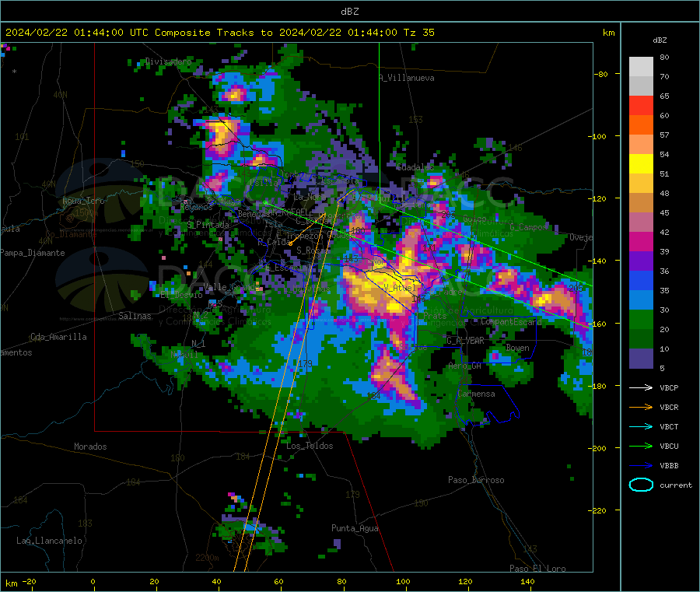Screen dimensions: 700x592
Task: Choose the slate violet swatch between 10 and 5
Action: (641, 359)
